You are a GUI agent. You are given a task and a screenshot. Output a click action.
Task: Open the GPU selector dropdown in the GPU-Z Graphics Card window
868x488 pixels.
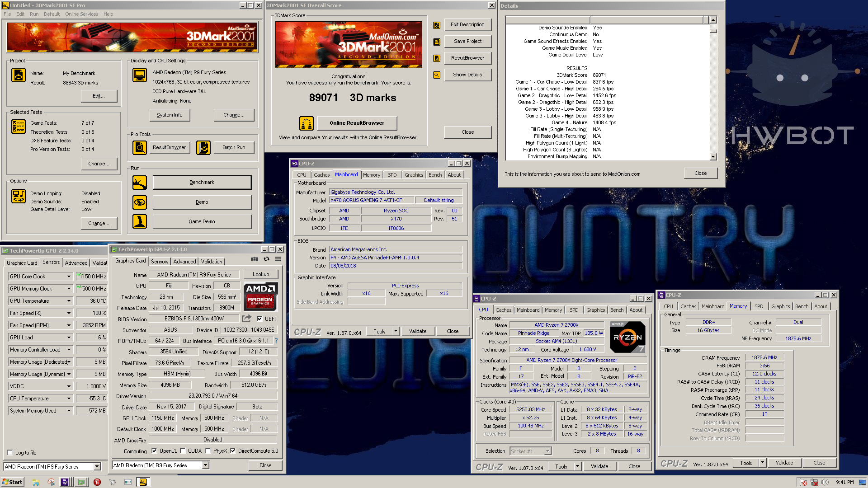(205, 465)
